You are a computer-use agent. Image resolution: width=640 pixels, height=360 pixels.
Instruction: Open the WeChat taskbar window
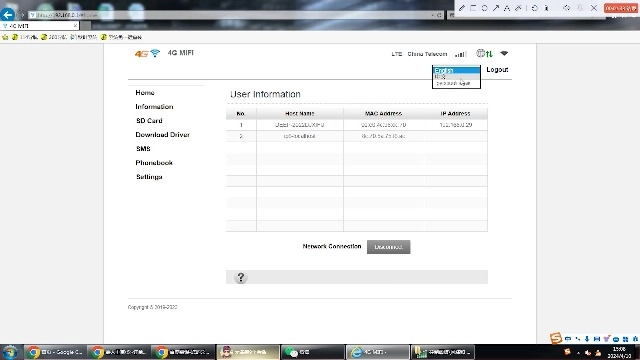pos(313,352)
